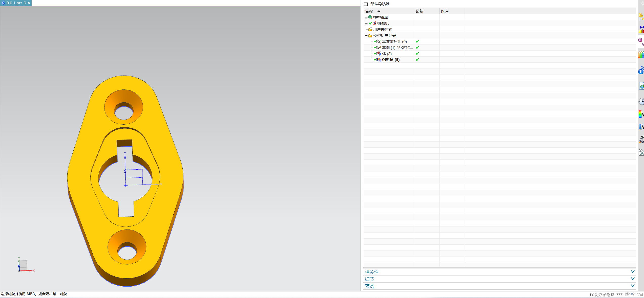Open the Roles tools sidebar icon

(x=641, y=152)
